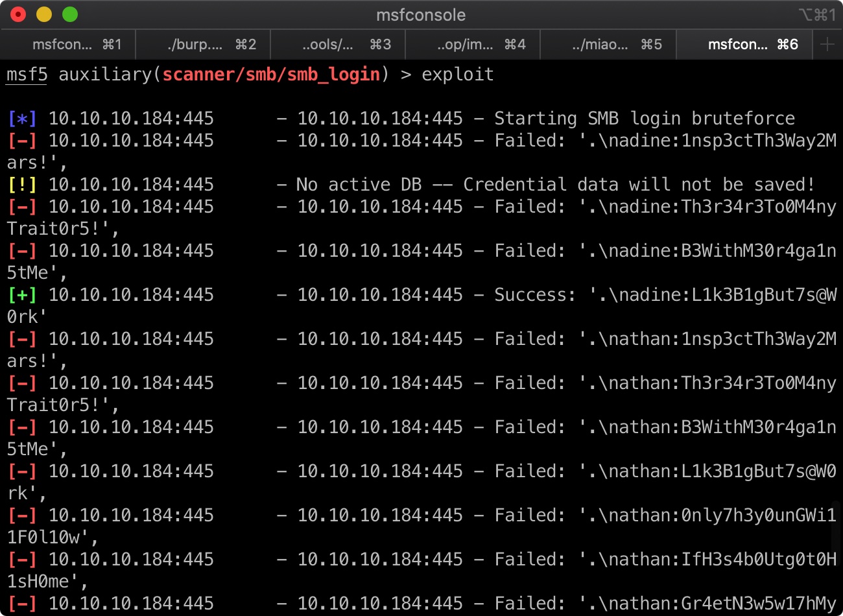843x616 pixels.
Task: Add a new terminal tab with plus
Action: [x=827, y=44]
